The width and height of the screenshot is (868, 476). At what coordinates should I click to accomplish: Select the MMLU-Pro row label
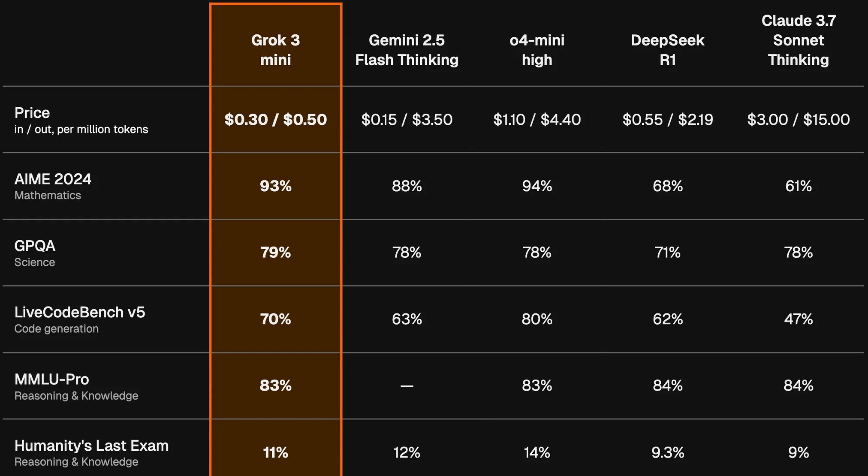[x=52, y=380]
